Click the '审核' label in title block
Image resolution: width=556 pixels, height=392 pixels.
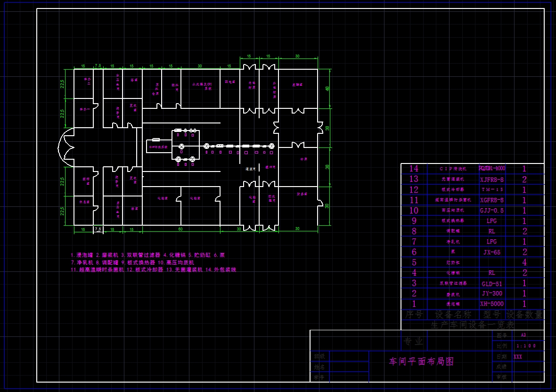coord(502,377)
